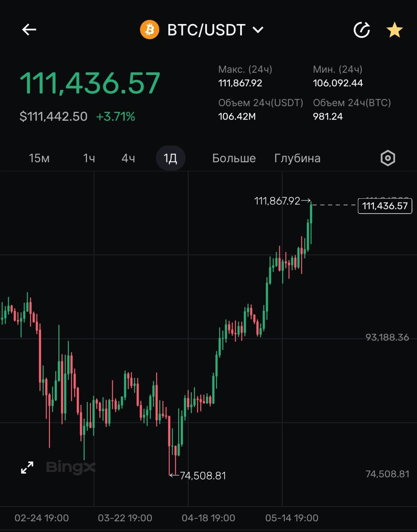
Task: Open the Глубина depth view
Action: pyautogui.click(x=297, y=158)
